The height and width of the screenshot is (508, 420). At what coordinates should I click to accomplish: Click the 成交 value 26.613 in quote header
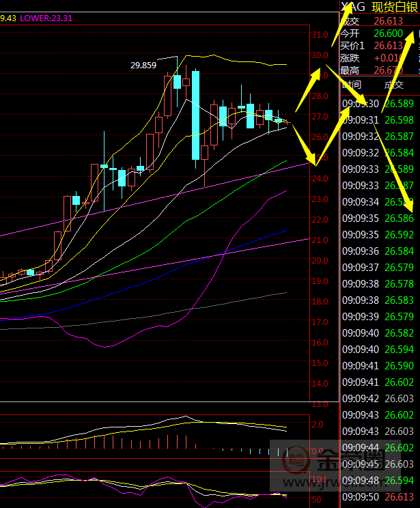[388, 21]
